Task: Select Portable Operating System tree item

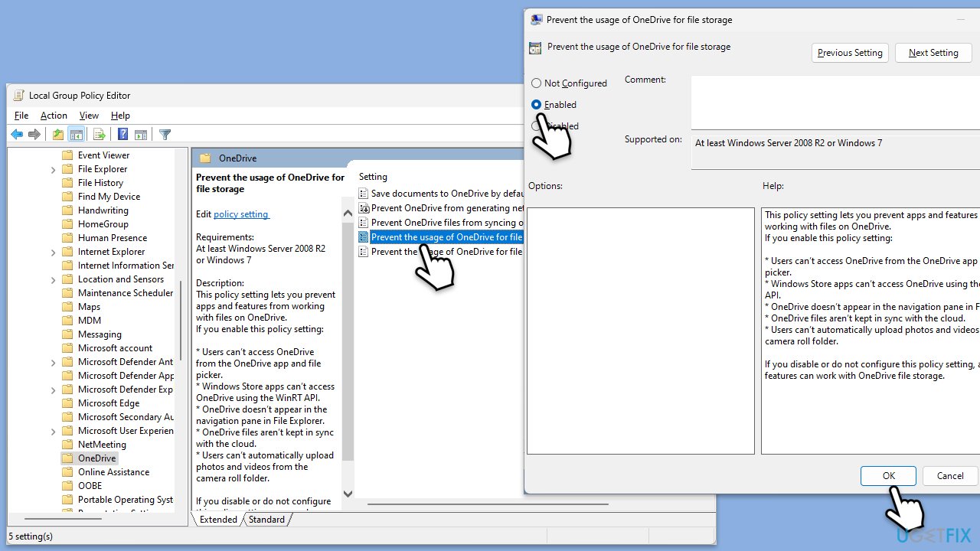Action: (126, 500)
